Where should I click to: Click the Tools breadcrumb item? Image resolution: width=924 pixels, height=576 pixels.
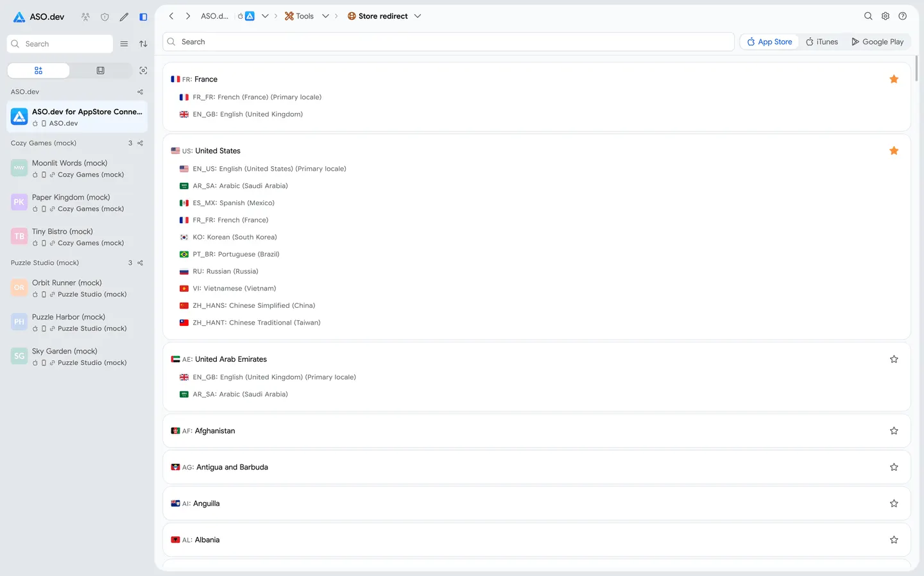pos(300,16)
